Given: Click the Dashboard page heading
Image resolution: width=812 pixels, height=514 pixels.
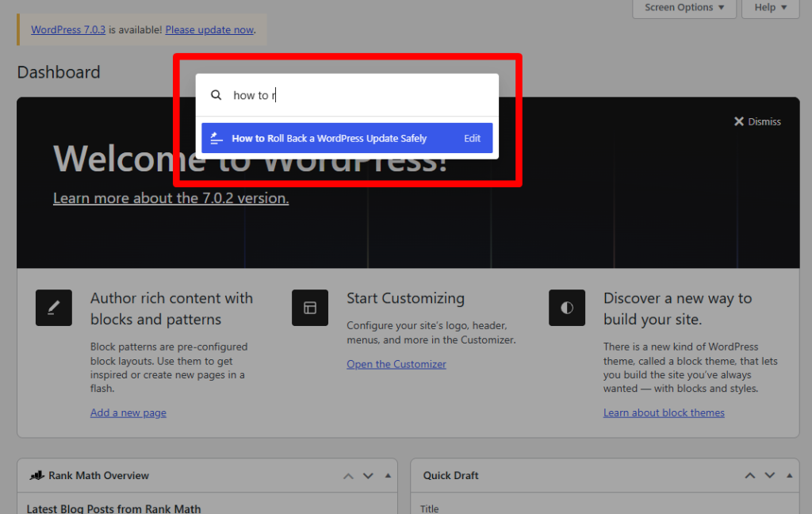Looking at the screenshot, I should point(59,72).
